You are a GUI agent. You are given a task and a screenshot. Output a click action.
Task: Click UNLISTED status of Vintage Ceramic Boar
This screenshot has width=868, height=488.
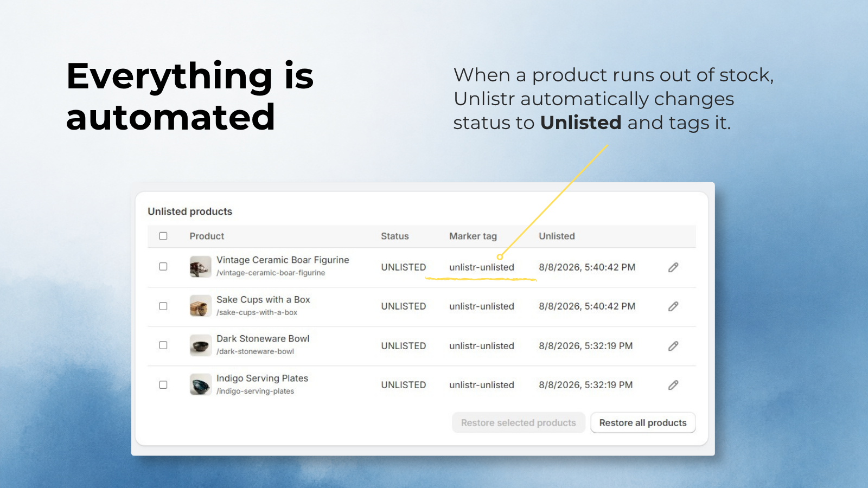404,267
